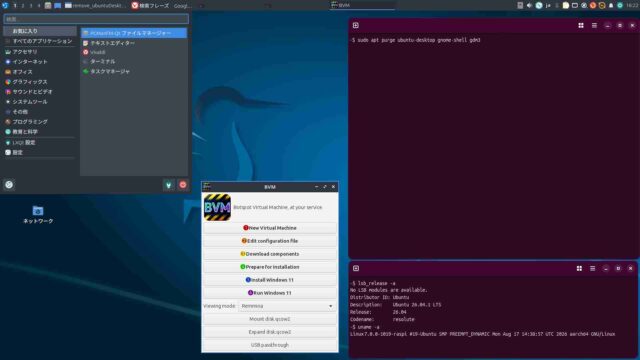Open the グラフィックス category

coord(40,82)
